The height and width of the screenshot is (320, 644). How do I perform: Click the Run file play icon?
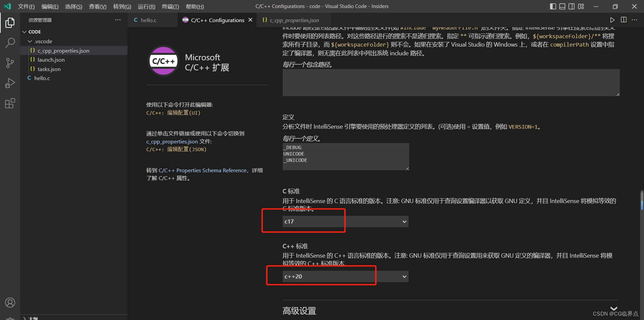pos(612,20)
